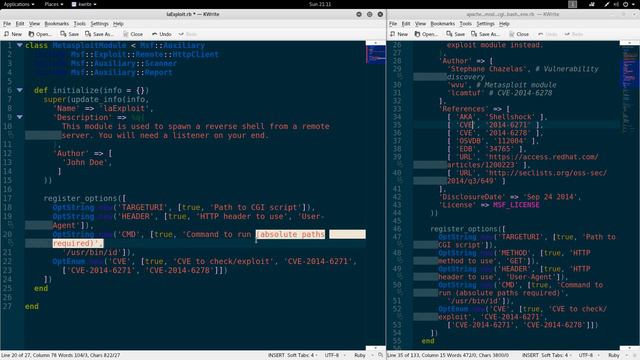The width and height of the screenshot is (640, 360).
Task: Open Edit menu in laExploit.rb window
Action: [20, 24]
